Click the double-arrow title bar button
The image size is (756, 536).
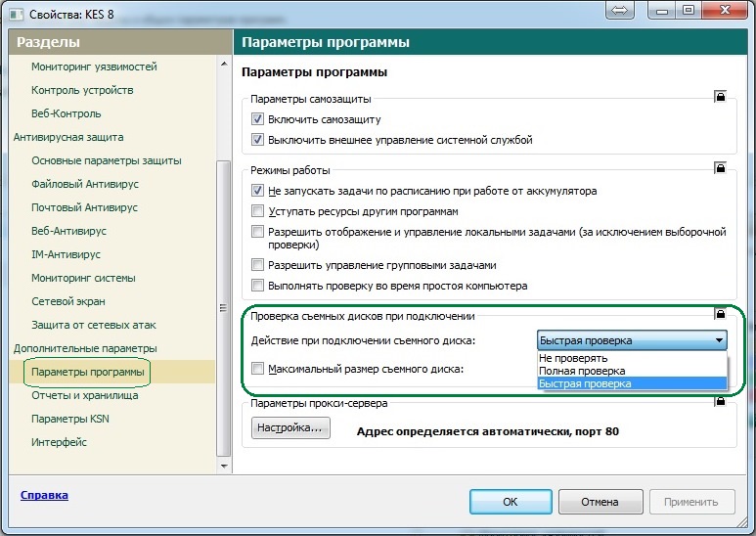[x=620, y=10]
